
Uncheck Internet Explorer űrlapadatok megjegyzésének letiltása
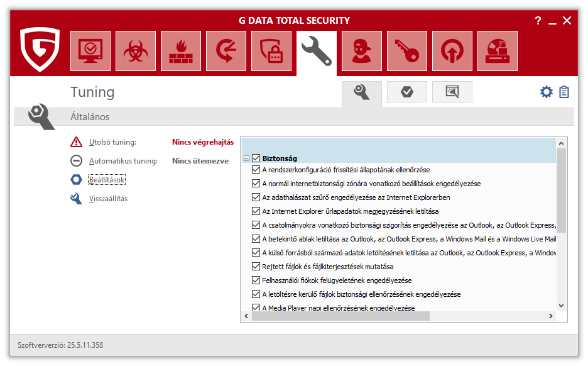256,211
